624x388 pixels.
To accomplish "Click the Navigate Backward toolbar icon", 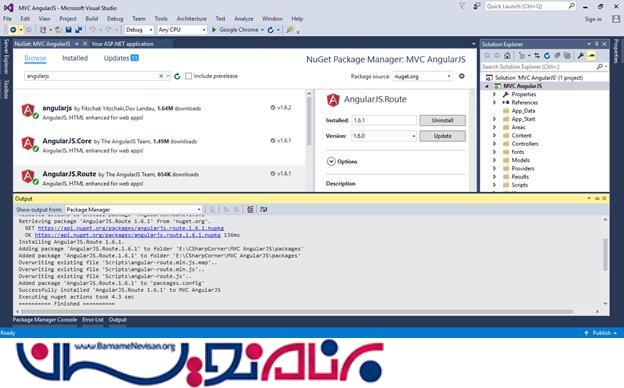I will [x=13, y=30].
